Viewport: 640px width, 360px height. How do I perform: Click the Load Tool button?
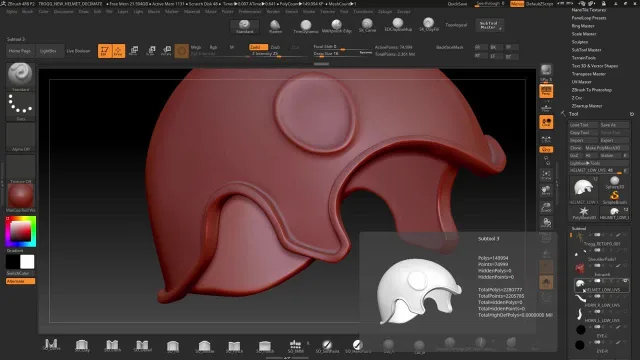click(584, 125)
